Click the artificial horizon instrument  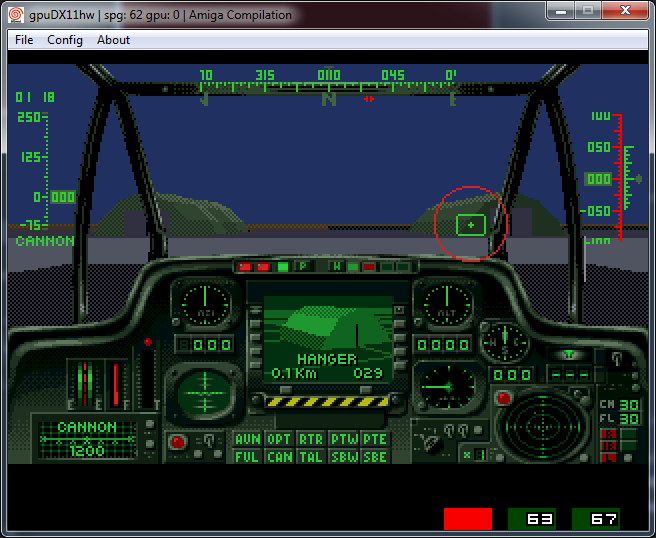tap(205, 393)
